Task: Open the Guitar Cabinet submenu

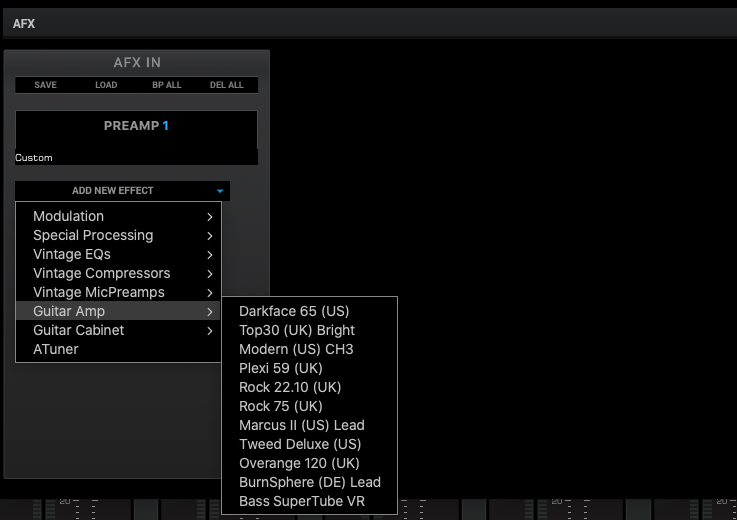Action: coord(118,330)
